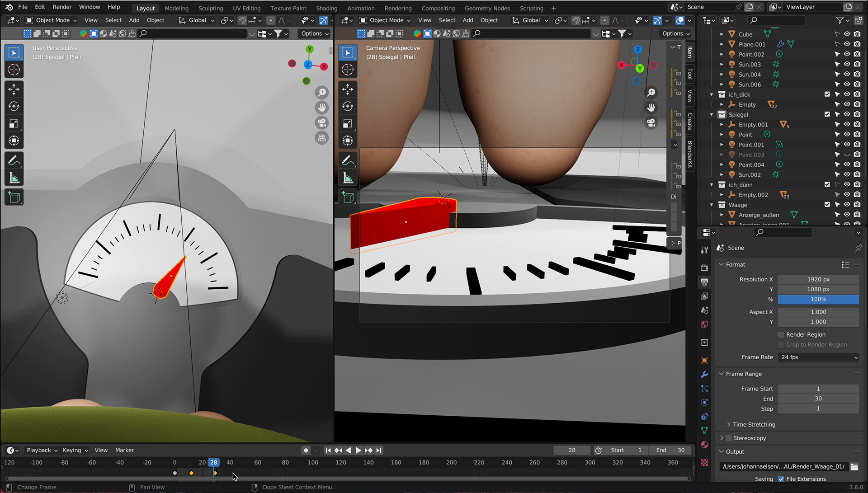Image resolution: width=868 pixels, height=493 pixels.
Task: Open Frame Rate 24 fps dropdown
Action: [818, 357]
